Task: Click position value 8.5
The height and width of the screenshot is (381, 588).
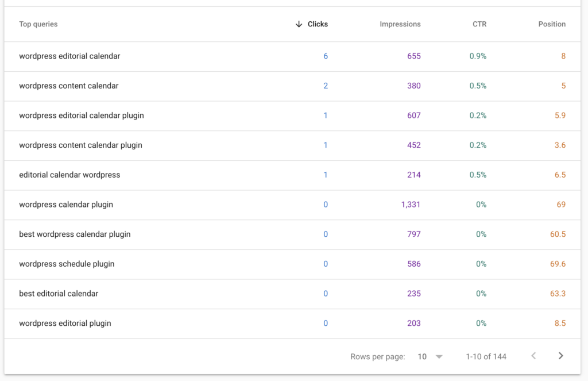Action: pos(560,323)
